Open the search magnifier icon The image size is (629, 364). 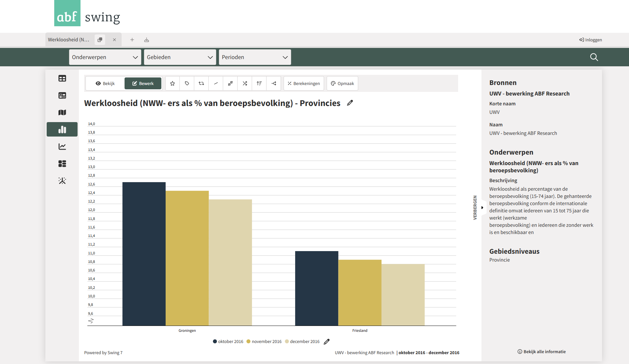pos(594,57)
